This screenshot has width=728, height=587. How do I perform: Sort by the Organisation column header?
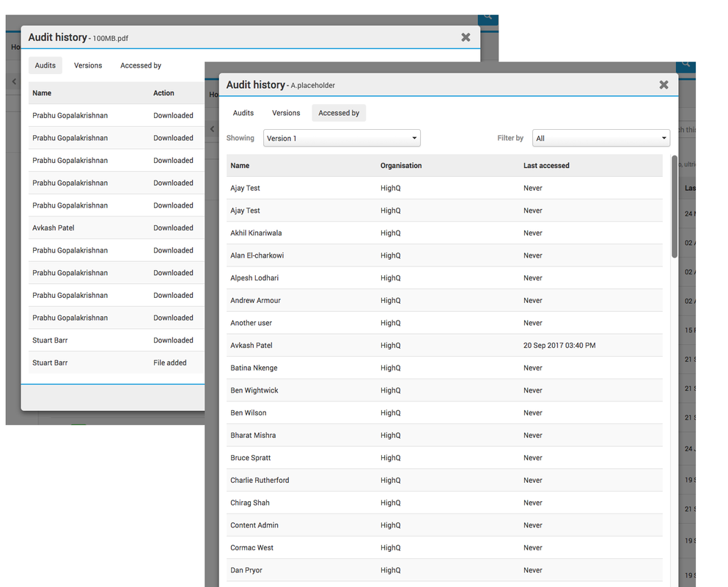point(401,166)
